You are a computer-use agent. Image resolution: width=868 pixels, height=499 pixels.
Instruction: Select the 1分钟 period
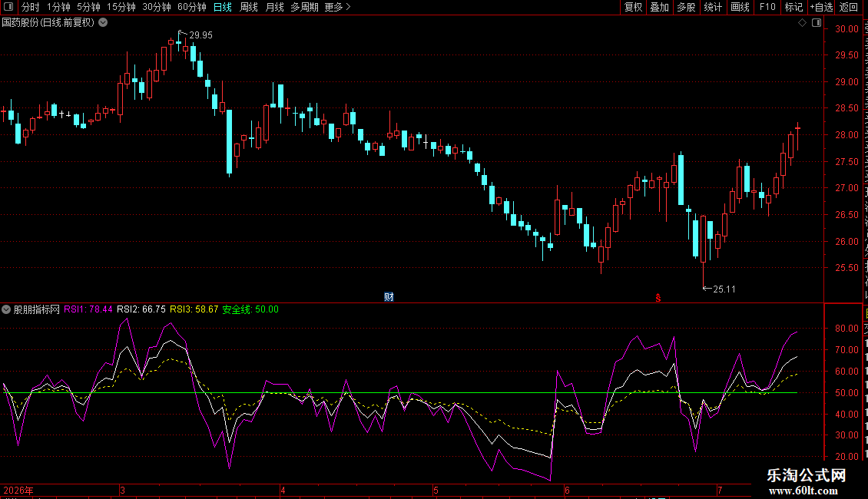click(58, 7)
